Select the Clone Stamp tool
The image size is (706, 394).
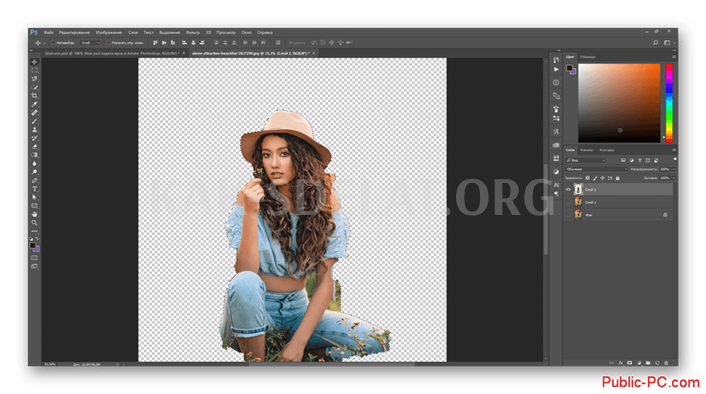tap(35, 130)
